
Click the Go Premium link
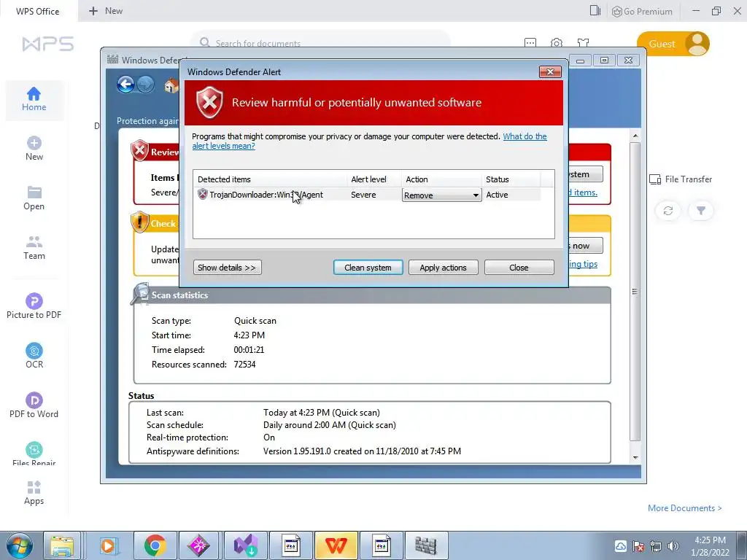642,11
